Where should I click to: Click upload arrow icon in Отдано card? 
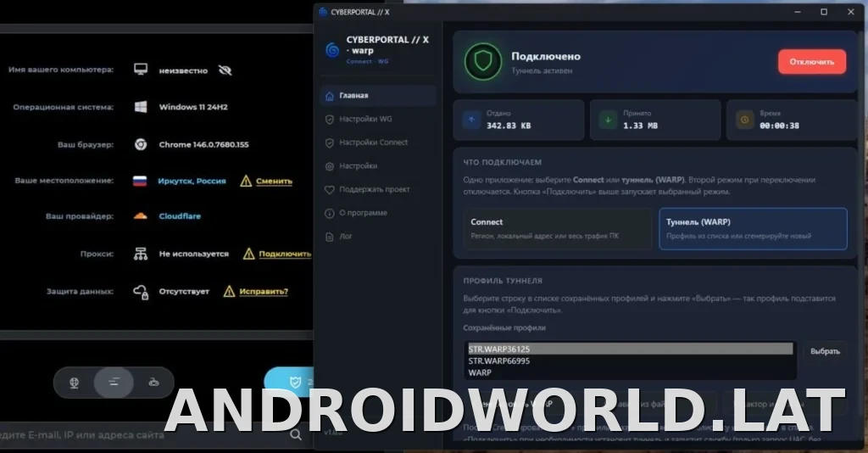(471, 120)
